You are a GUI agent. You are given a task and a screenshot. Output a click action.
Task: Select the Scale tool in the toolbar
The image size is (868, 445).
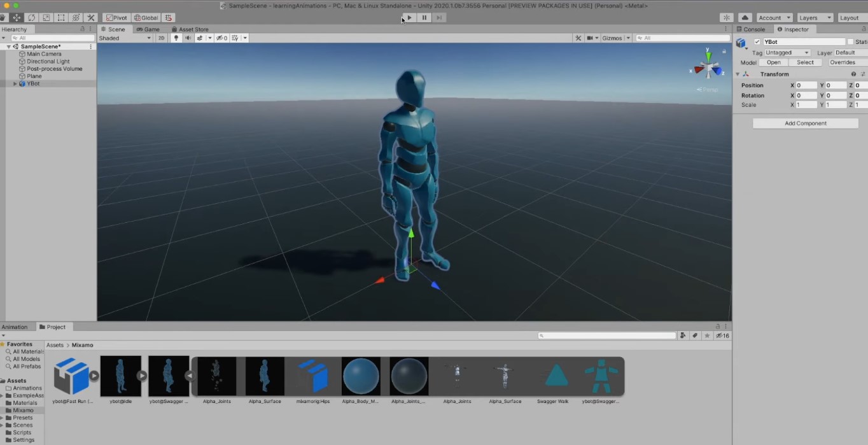45,17
